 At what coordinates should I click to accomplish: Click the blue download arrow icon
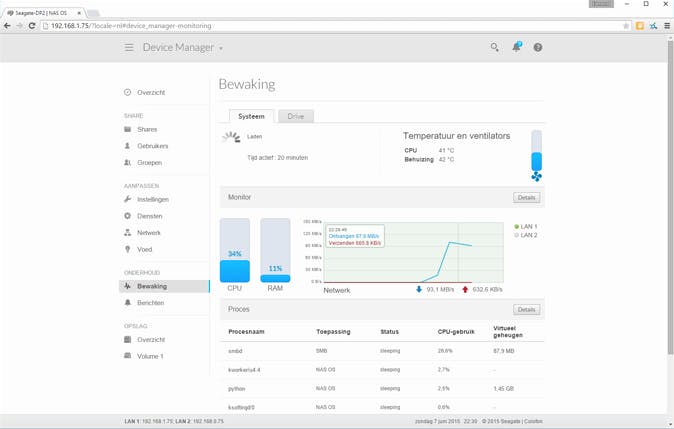pyautogui.click(x=419, y=289)
